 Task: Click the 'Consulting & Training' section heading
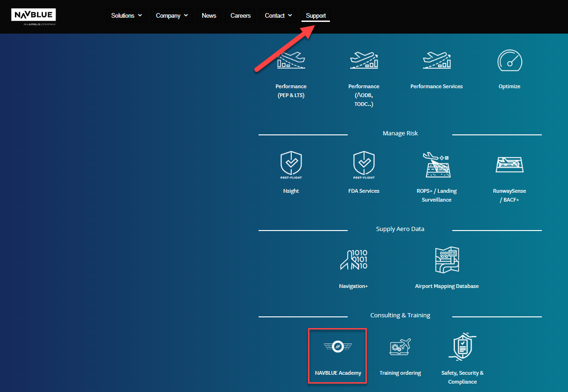(400, 315)
